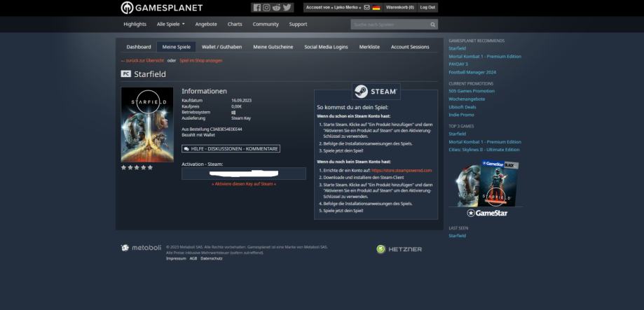Open Angebote in the main navigation

(x=206, y=24)
